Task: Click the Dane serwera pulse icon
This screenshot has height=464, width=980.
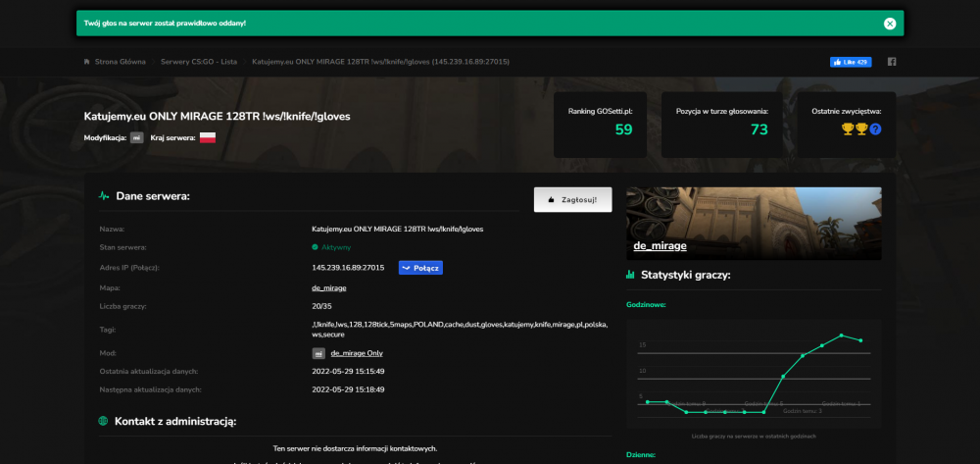Action: [x=104, y=196]
